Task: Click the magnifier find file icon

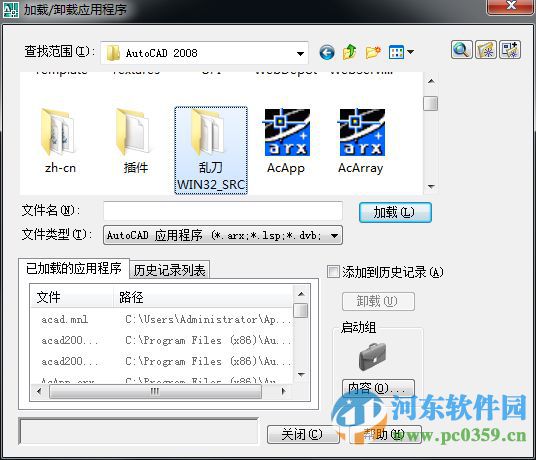Action: (461, 50)
